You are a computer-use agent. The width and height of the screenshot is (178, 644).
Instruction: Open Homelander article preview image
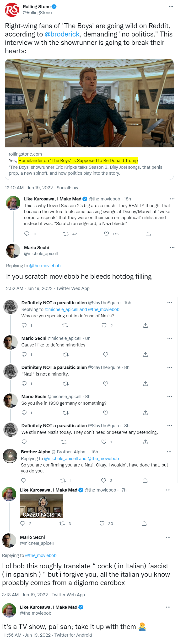click(x=89, y=103)
